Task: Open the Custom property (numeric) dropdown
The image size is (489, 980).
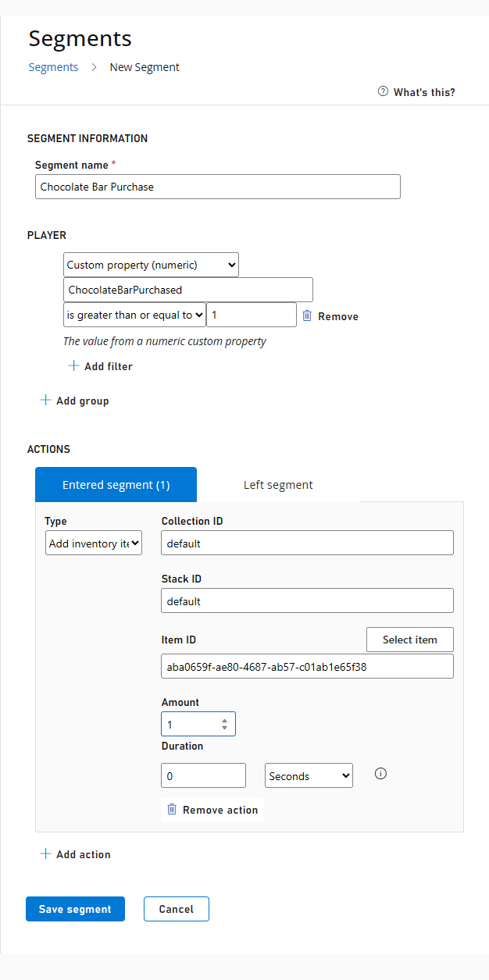Action: coord(151,265)
